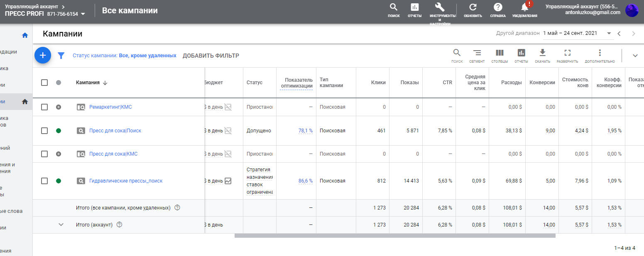Image resolution: width=644 pixels, height=256 pixels.
Task: Tick the checkbox for Ремаркетинг|КМС campaign
Action: [x=44, y=107]
